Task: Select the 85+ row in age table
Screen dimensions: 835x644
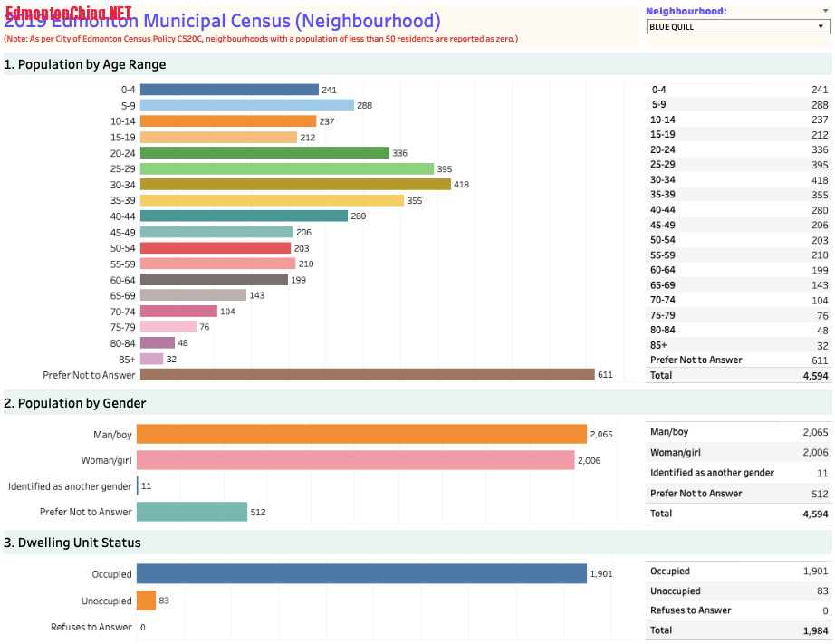Action: 738,345
